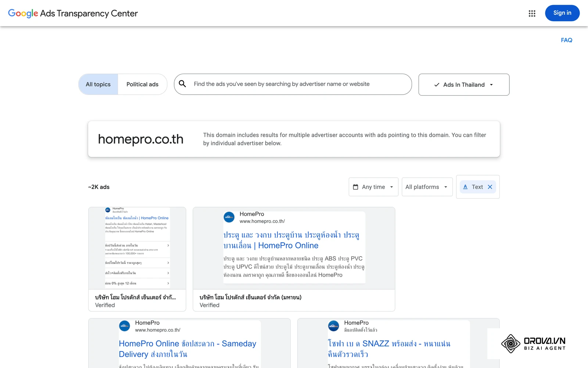Click the OROVA.VN Biz AI Agent logo
Image resolution: width=588 pixels, height=368 pixels.
point(533,344)
